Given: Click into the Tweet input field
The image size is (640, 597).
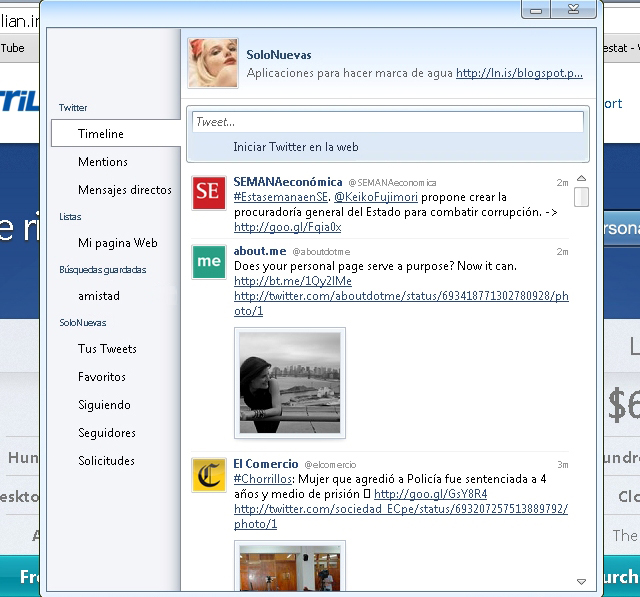Looking at the screenshot, I should click(x=388, y=122).
